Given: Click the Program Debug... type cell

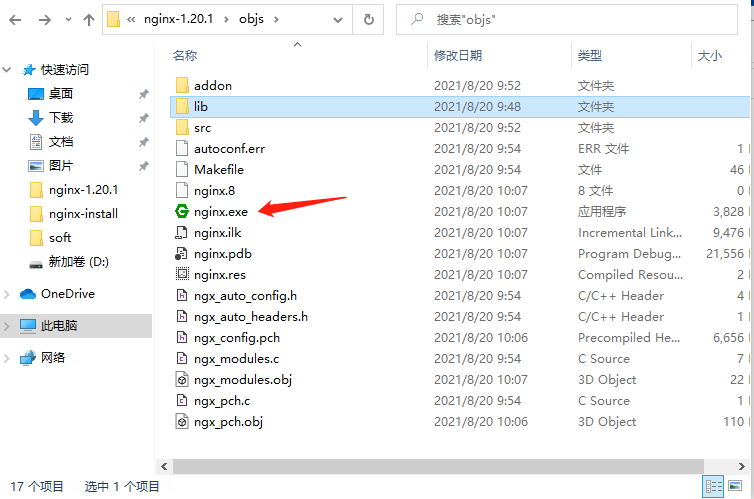Looking at the screenshot, I should click(x=629, y=254).
